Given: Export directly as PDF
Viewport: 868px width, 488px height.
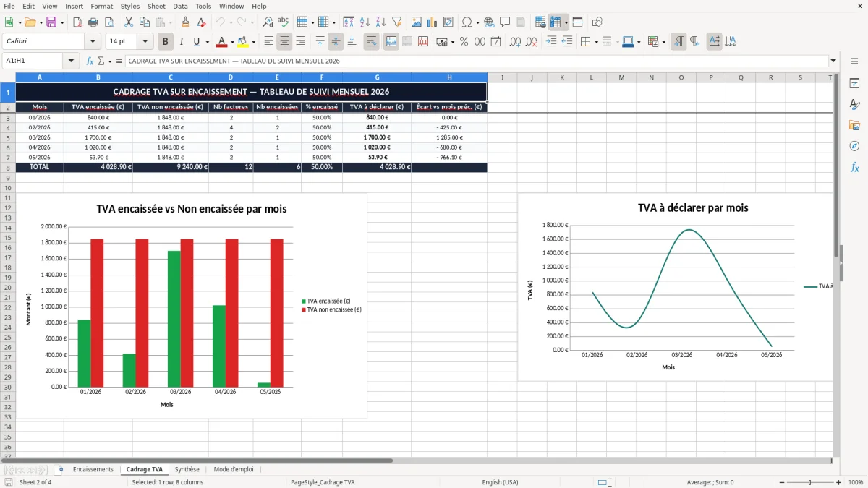Looking at the screenshot, I should tap(77, 22).
